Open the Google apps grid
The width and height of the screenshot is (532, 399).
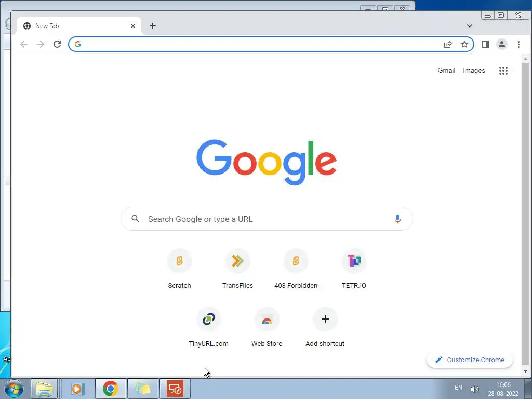tap(503, 71)
